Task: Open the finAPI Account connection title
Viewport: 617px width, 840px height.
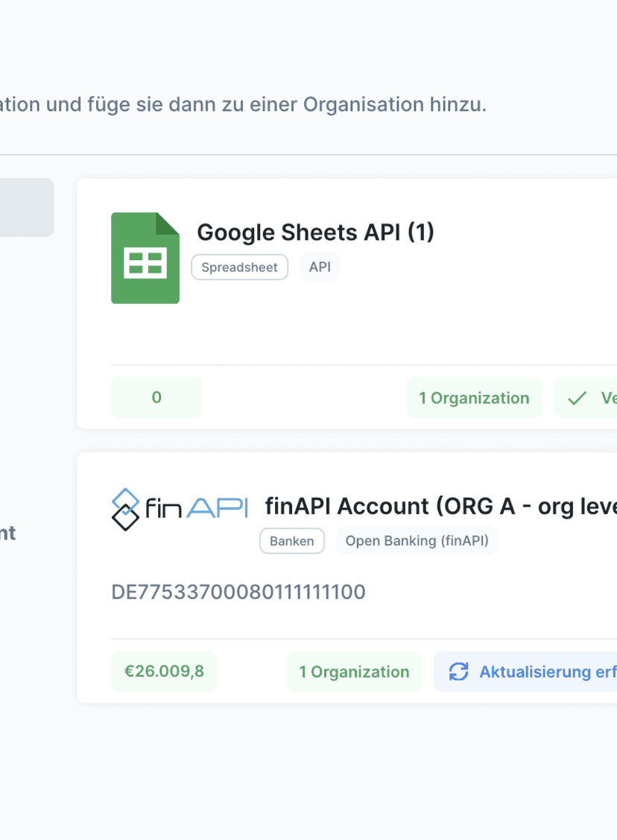Action: pyautogui.click(x=440, y=506)
